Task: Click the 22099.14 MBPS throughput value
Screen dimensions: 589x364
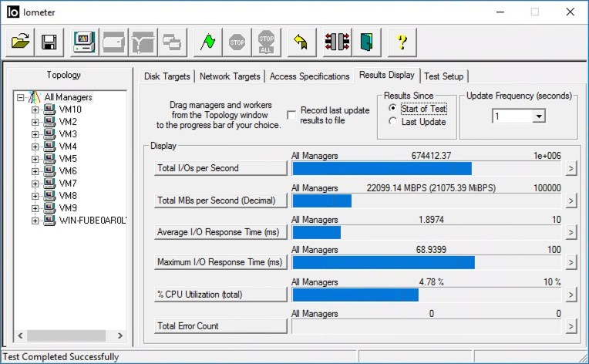Action: 431,188
